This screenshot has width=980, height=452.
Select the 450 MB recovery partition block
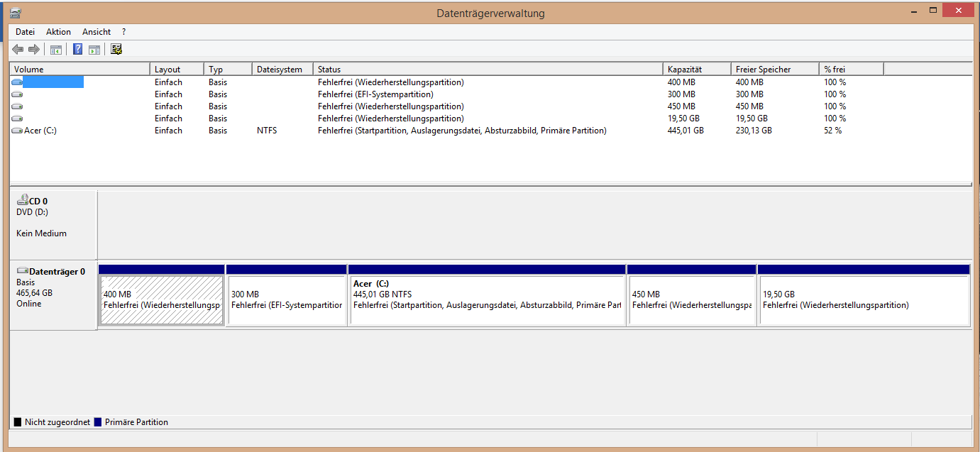point(692,300)
